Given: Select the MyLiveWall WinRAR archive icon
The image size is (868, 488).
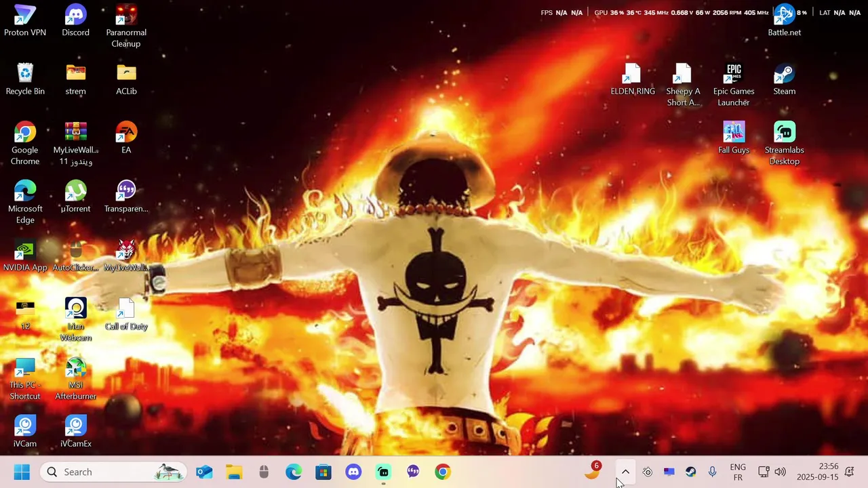Looking at the screenshot, I should pos(75,144).
